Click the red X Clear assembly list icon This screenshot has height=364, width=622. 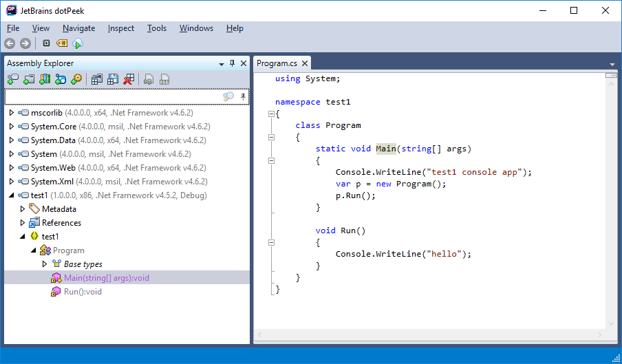tap(129, 80)
